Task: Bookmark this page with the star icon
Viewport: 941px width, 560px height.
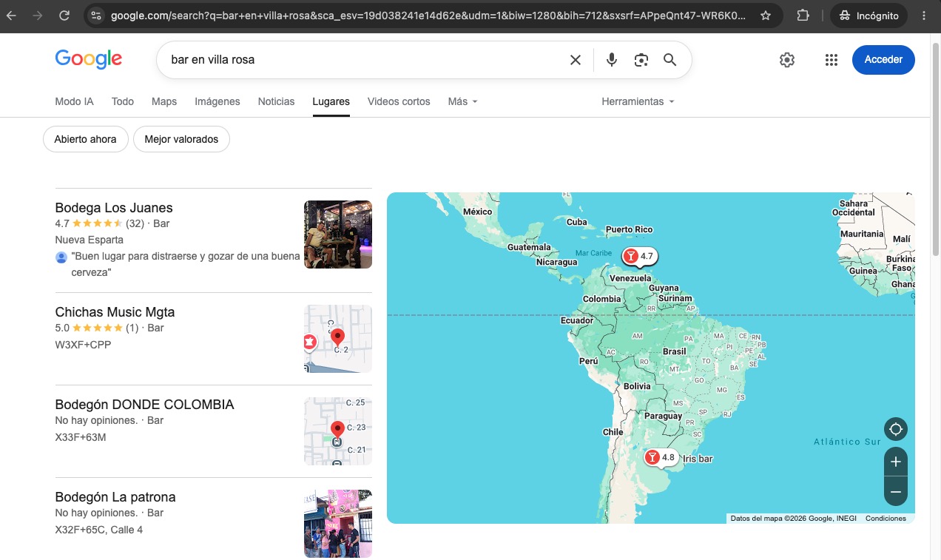Action: click(x=766, y=16)
